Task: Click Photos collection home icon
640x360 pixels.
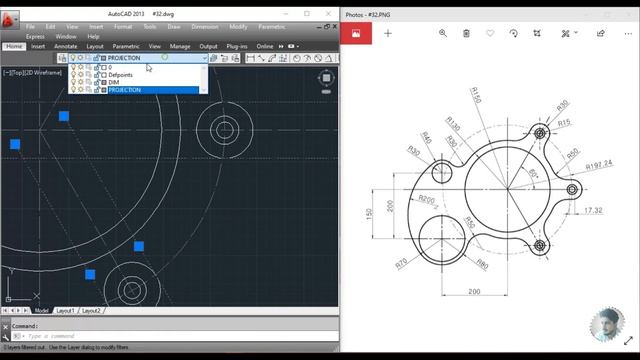Action: pyautogui.click(x=356, y=33)
